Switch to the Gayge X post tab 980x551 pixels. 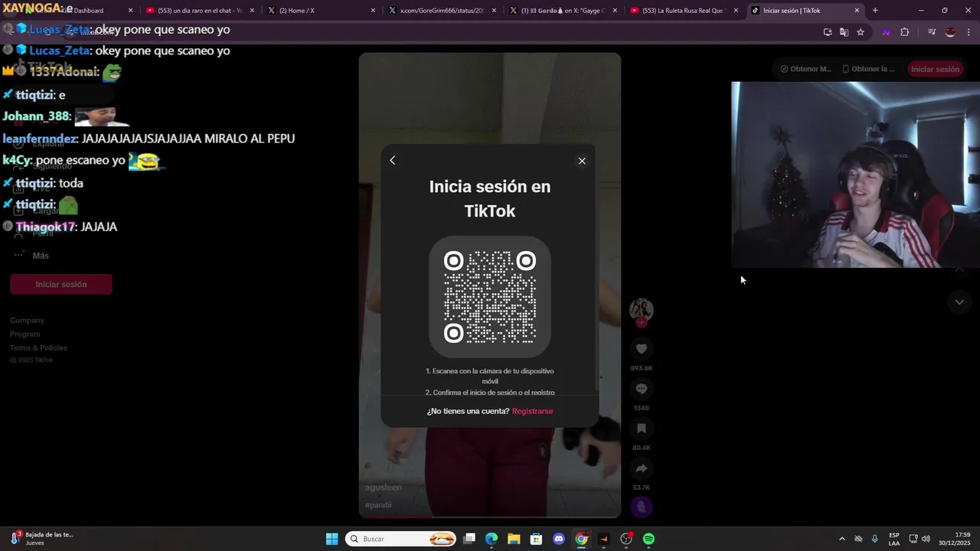563,11
